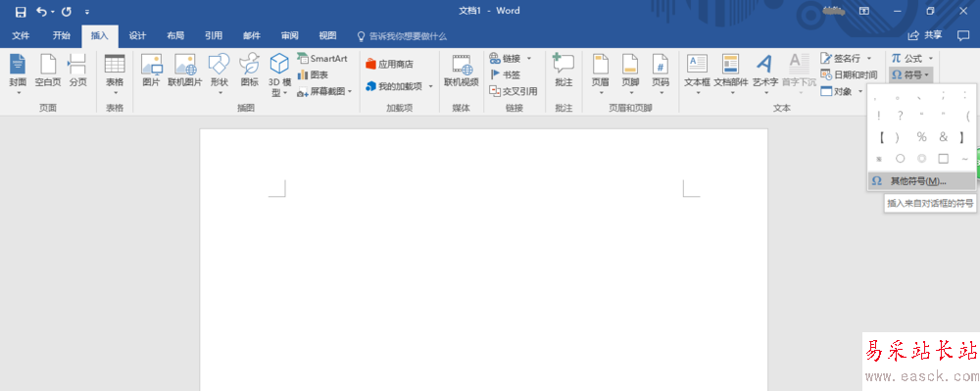Insert a bookmark (书签)
The width and height of the screenshot is (980, 391).
[506, 74]
